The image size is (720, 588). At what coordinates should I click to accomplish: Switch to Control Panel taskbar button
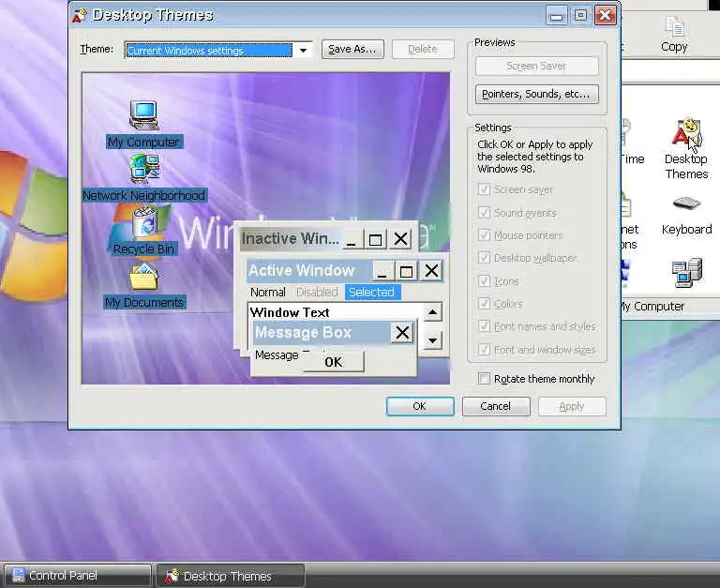78,575
